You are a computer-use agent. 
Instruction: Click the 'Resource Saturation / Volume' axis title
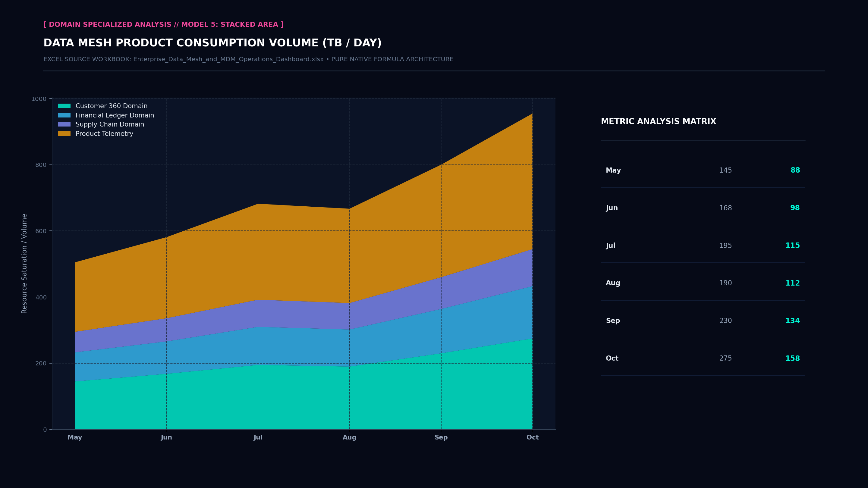(24, 264)
